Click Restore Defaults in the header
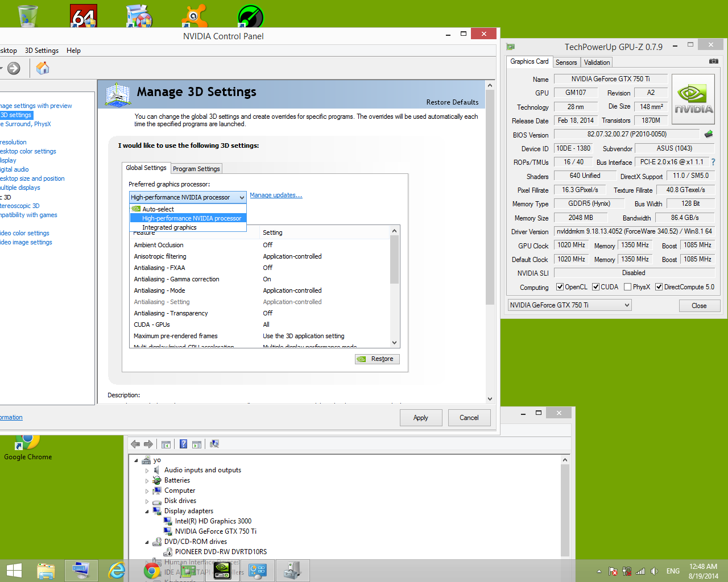728x582 pixels. coord(452,102)
